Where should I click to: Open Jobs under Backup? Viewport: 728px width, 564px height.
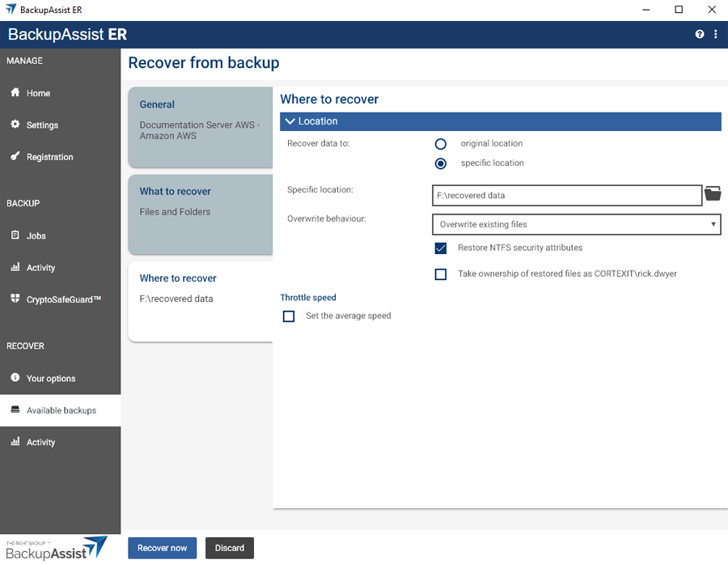tap(61, 235)
